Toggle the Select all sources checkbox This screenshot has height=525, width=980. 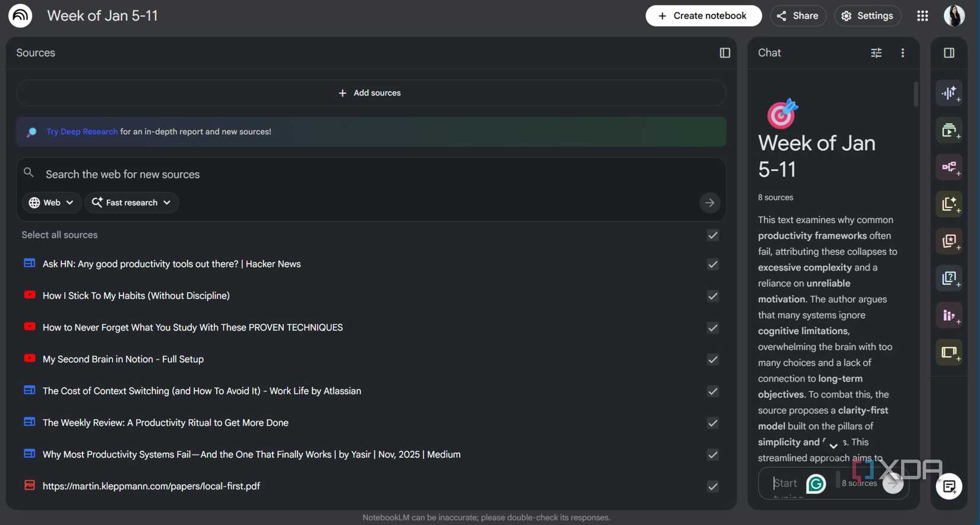click(713, 235)
